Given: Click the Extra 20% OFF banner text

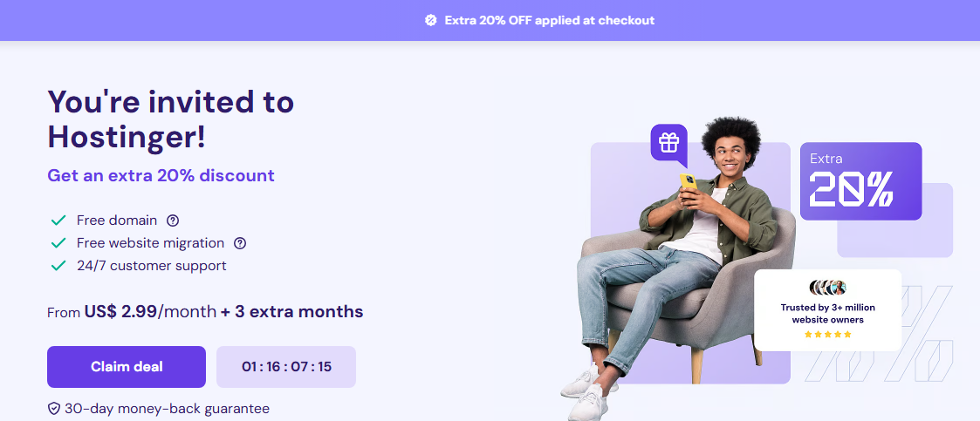Looking at the screenshot, I should (x=550, y=20).
